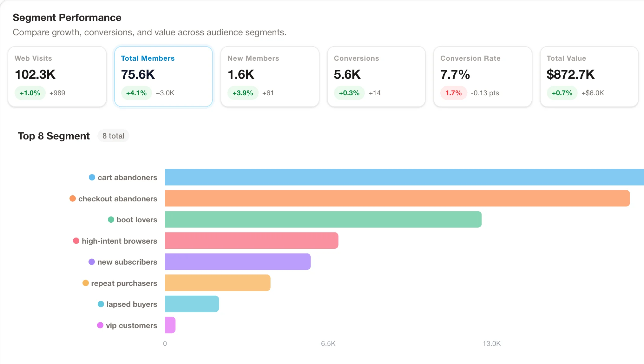Click the checkout abandoners orange legend dot
The image size is (644, 364).
(73, 199)
